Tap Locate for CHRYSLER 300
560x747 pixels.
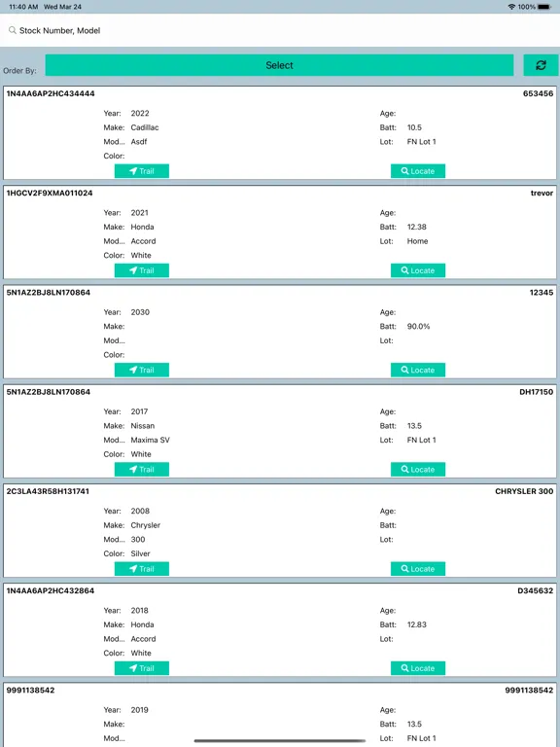[x=418, y=569]
